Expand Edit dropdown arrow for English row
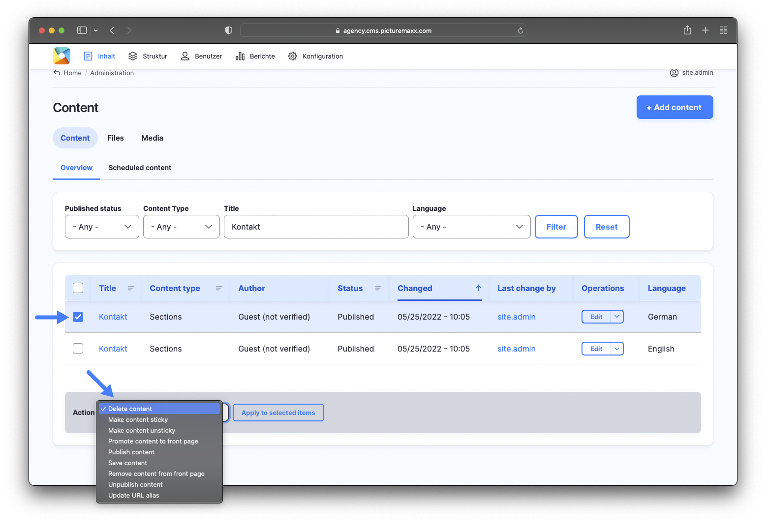The image size is (767, 532). (617, 349)
